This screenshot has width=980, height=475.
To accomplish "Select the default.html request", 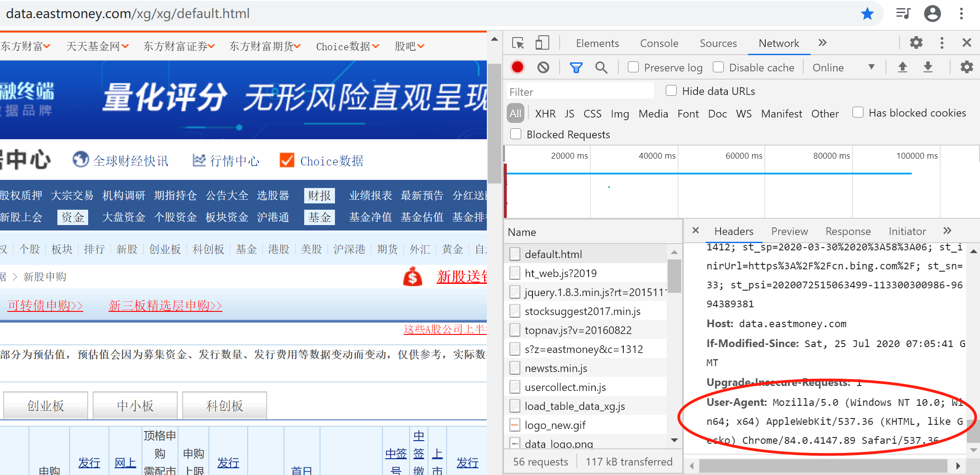I will 586,254.
